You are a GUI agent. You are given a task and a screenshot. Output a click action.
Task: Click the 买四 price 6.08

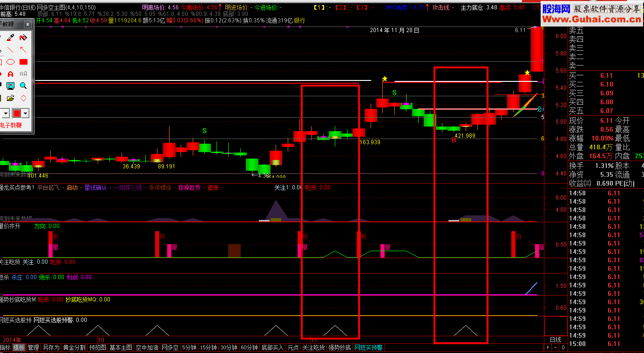click(607, 102)
